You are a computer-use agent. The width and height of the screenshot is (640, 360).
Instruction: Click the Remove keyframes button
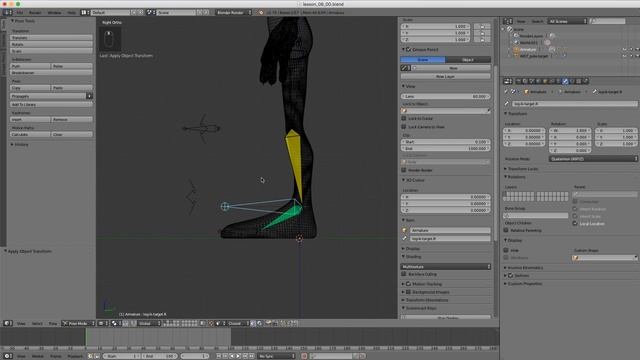click(x=72, y=120)
